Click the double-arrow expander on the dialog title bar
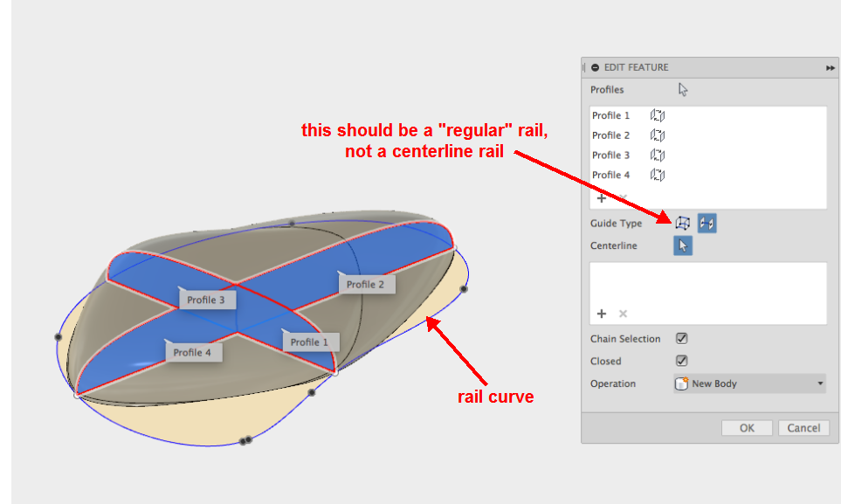841x504 pixels. click(x=831, y=67)
